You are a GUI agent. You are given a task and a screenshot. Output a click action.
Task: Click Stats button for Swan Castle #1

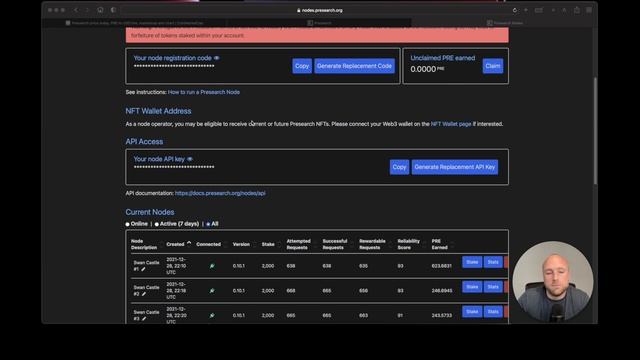pos(493,262)
